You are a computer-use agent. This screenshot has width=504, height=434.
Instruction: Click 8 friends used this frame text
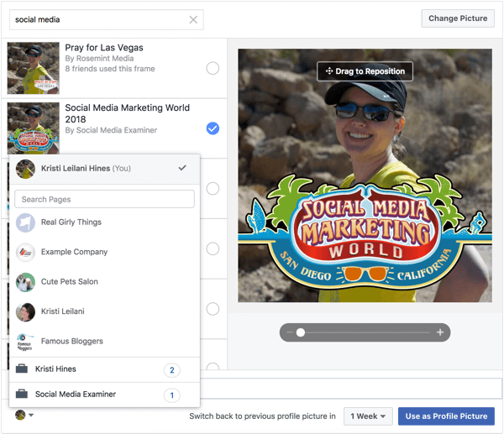click(110, 69)
